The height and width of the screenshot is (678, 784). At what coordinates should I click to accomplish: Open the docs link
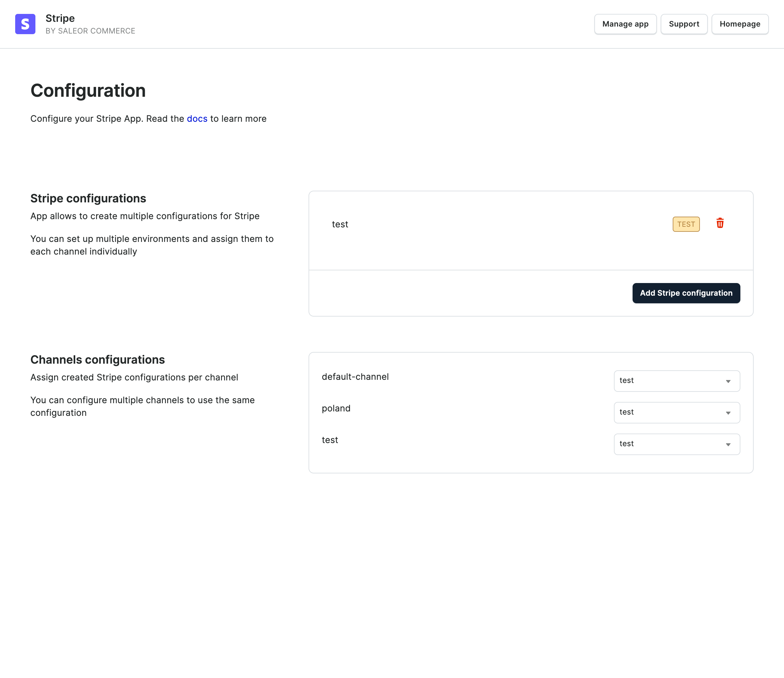197,119
